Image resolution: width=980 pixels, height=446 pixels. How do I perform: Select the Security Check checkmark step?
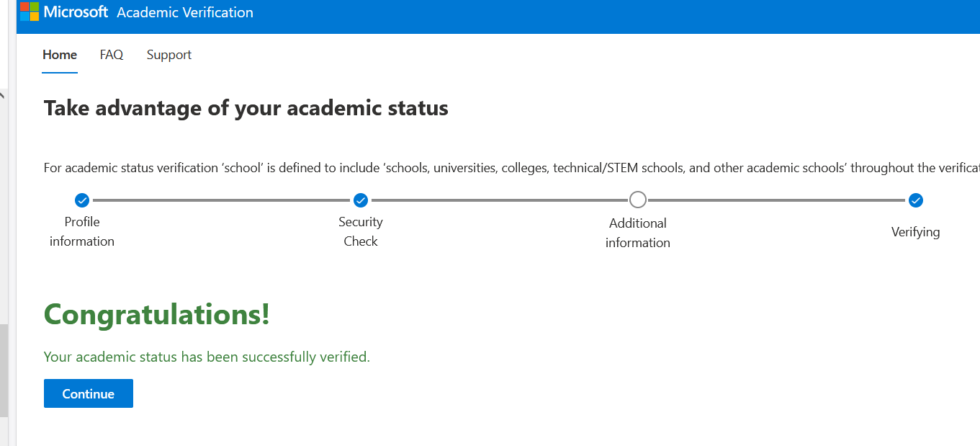[x=361, y=200]
